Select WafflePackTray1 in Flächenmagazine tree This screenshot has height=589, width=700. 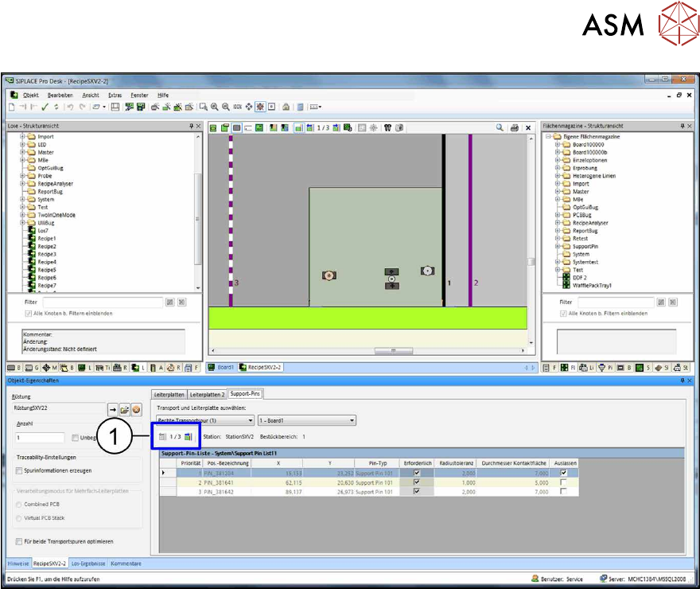coord(592,285)
